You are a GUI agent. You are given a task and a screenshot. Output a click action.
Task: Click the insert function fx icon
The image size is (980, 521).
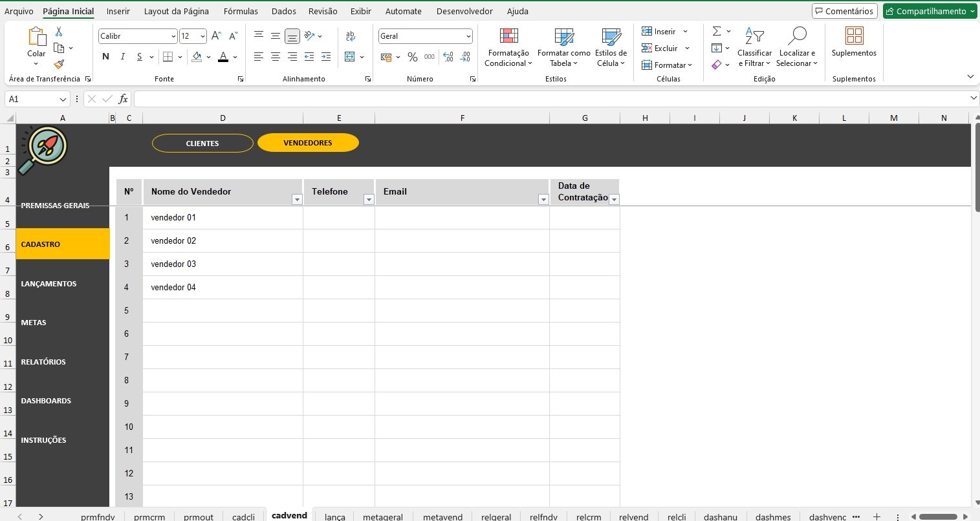tap(123, 99)
